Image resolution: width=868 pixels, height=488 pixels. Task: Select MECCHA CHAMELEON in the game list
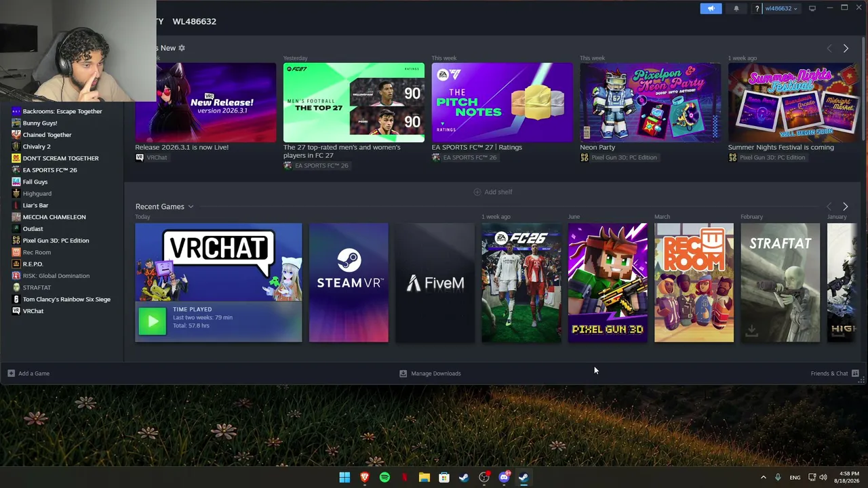(54, 217)
